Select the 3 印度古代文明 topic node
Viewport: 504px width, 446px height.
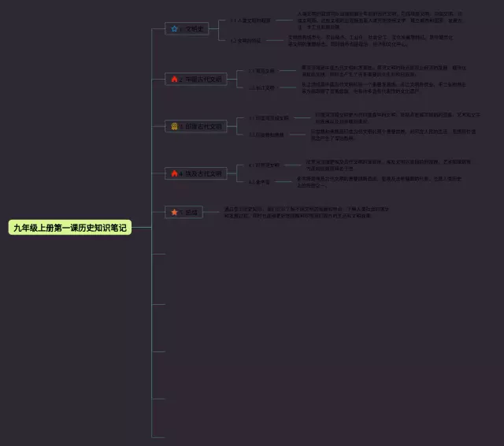point(196,126)
